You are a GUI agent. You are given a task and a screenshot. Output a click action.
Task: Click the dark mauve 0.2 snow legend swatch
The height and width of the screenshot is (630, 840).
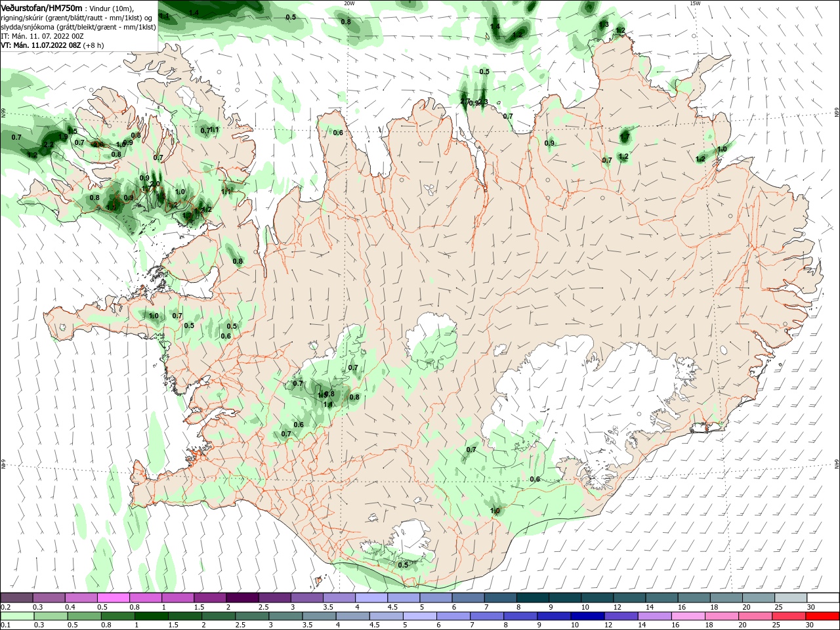pyautogui.click(x=16, y=598)
